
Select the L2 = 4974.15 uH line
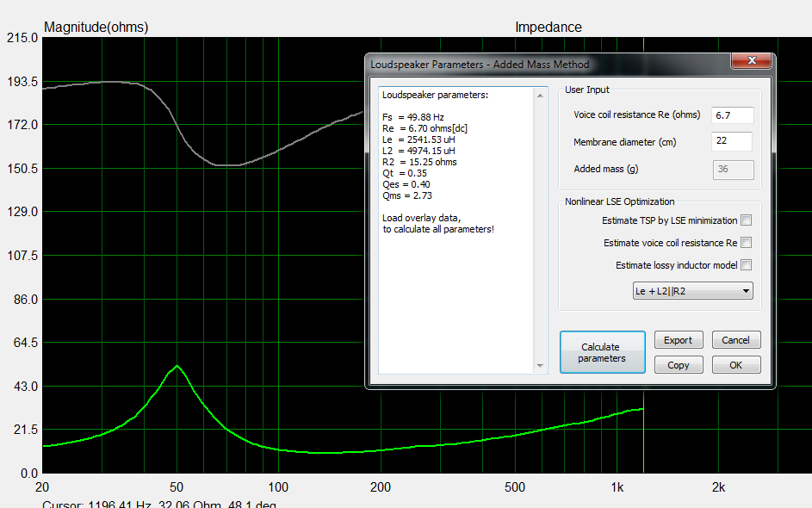(x=418, y=152)
